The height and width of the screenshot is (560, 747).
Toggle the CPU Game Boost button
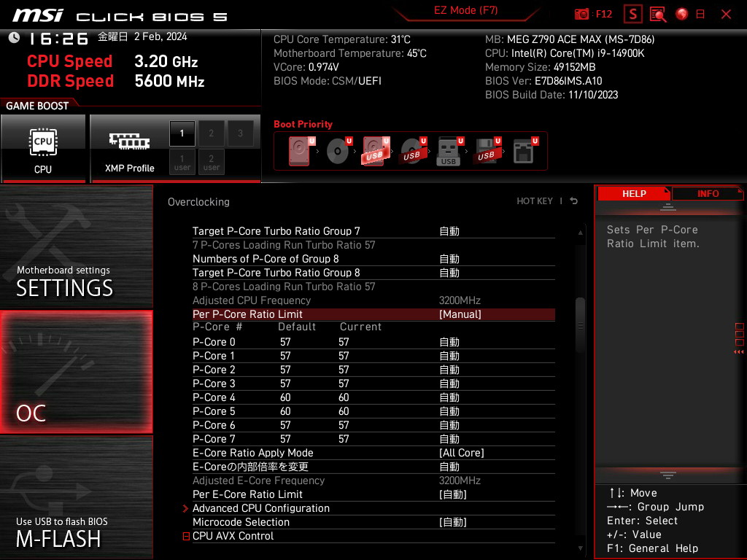(x=43, y=148)
